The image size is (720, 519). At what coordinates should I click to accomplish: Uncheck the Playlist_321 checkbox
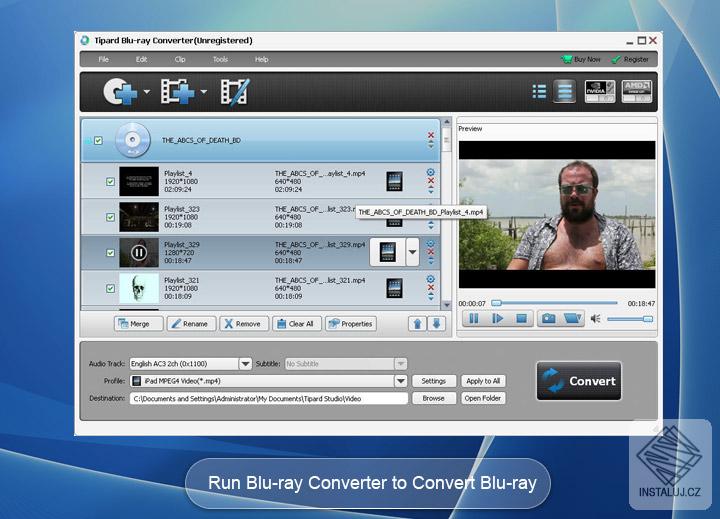click(x=110, y=288)
